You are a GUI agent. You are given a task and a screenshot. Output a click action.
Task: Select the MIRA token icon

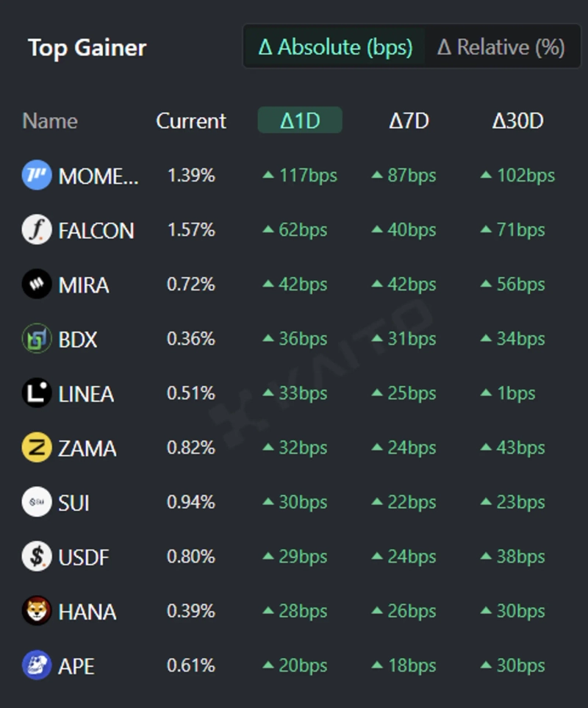pos(37,285)
